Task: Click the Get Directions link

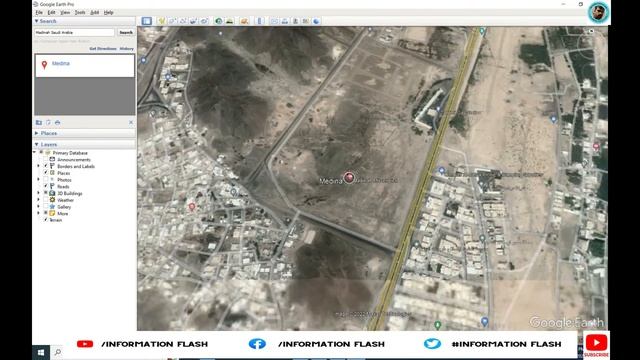Action: click(103, 49)
